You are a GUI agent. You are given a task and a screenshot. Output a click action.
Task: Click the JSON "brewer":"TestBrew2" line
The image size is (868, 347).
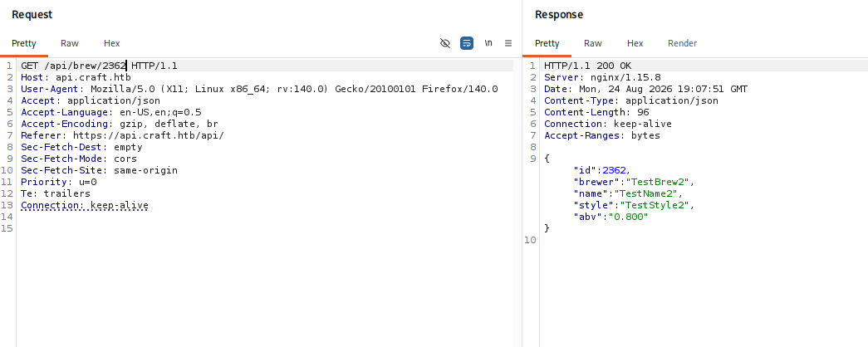pyautogui.click(x=634, y=182)
